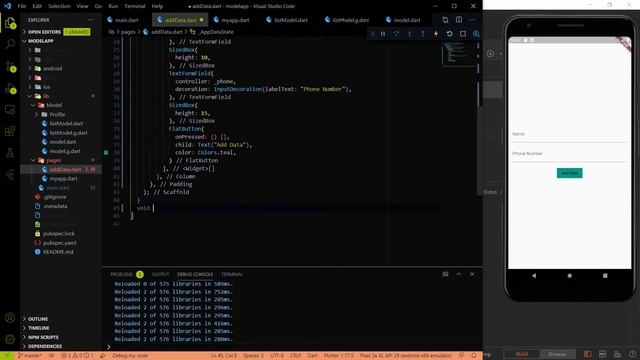Close the bottom panel
Image resolution: width=640 pixels, height=360 pixels.
[x=472, y=274]
